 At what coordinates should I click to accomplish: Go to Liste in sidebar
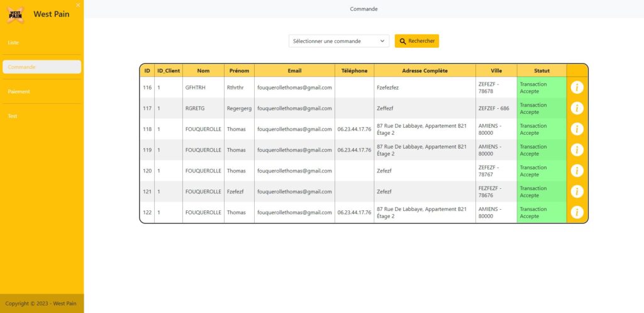(42, 42)
